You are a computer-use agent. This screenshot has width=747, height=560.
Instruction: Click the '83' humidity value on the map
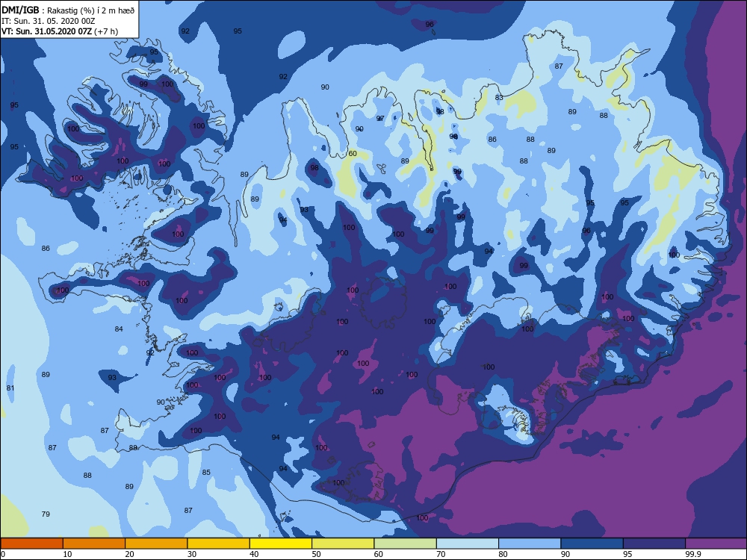[x=499, y=98]
